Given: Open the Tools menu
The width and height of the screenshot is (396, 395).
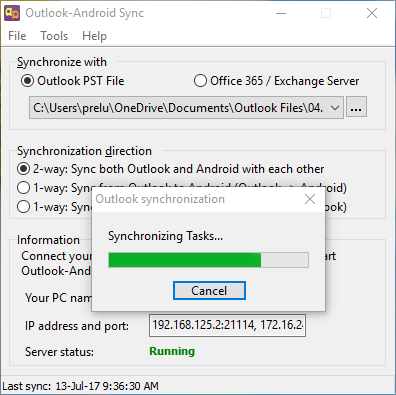Looking at the screenshot, I should pos(54,36).
